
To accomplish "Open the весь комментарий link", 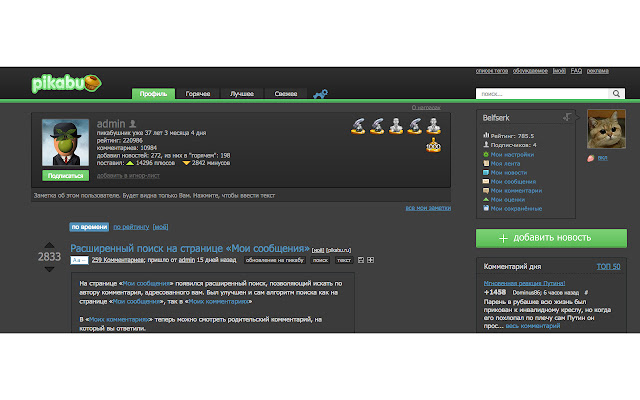I will tap(533, 326).
